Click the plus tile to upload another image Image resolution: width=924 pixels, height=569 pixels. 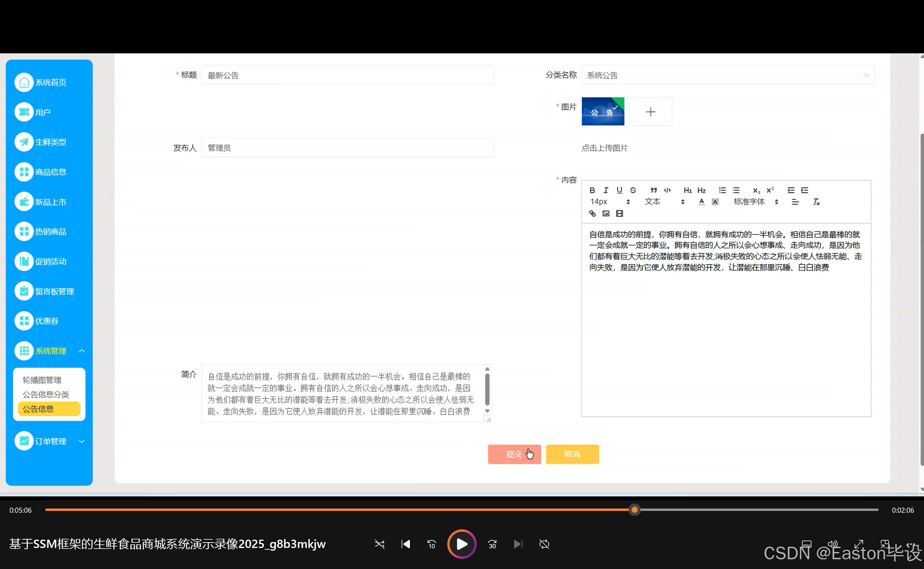650,111
